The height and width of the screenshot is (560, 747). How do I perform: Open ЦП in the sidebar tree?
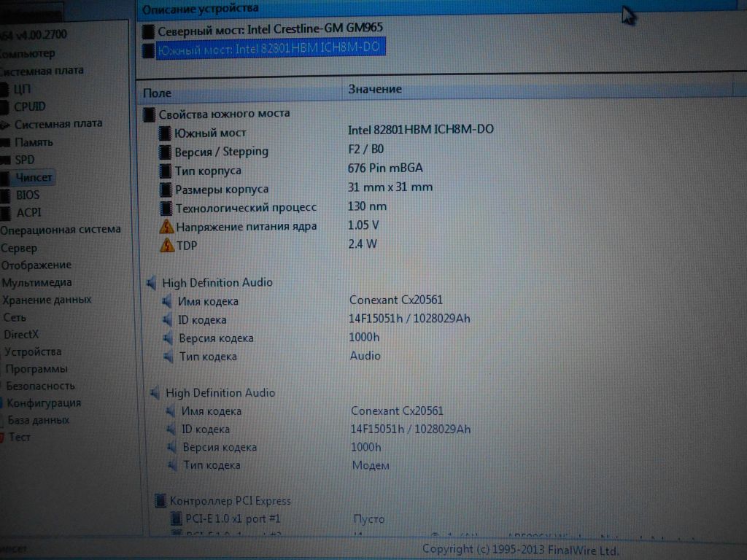coord(22,89)
